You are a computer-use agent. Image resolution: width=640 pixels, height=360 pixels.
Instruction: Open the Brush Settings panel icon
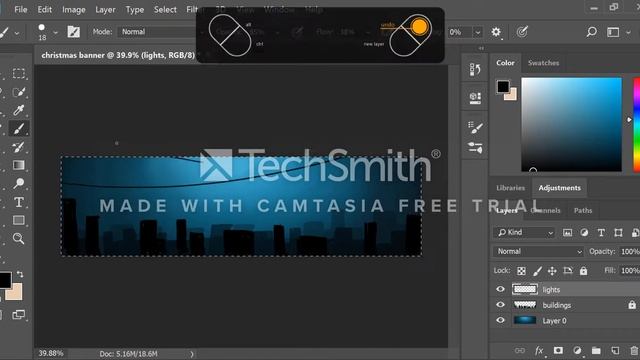[x=475, y=127]
